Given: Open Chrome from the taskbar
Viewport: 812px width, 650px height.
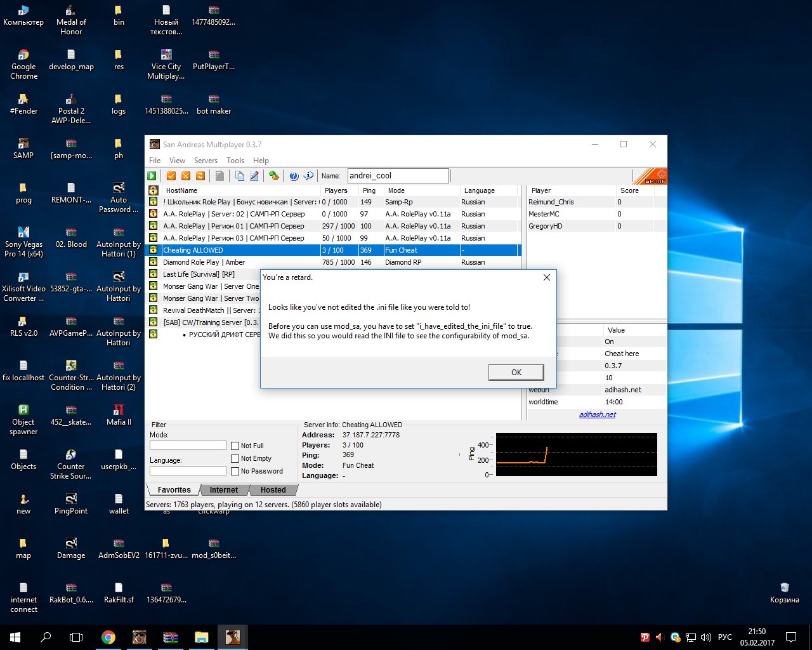Looking at the screenshot, I should point(108,637).
